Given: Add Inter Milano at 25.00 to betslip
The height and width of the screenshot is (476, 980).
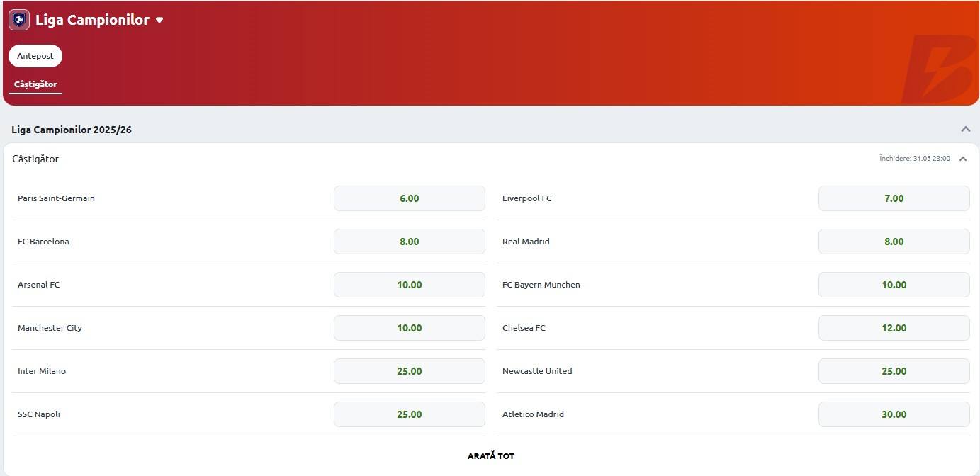Looking at the screenshot, I should coord(410,371).
